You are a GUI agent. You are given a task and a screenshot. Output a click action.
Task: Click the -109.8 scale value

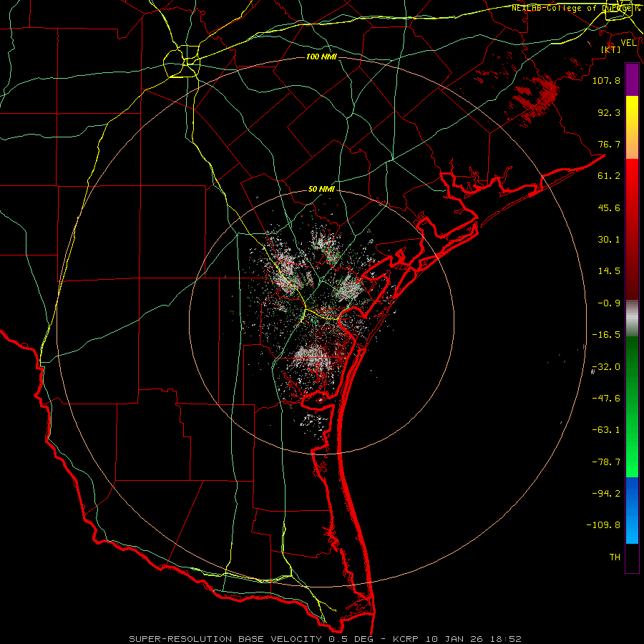[x=603, y=525]
